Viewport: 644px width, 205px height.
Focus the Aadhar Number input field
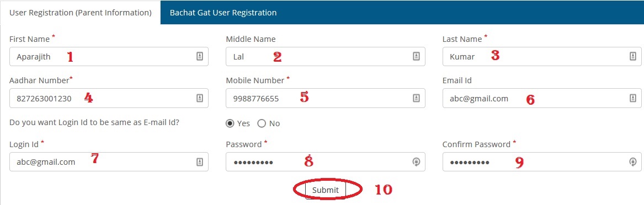point(109,98)
